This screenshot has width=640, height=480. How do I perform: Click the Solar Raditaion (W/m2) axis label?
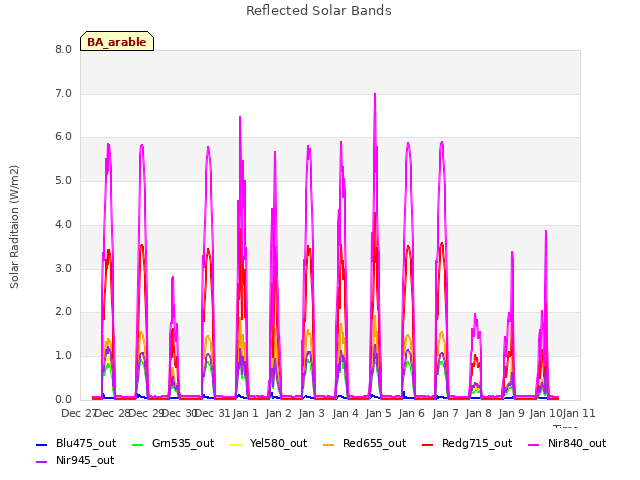click(14, 227)
